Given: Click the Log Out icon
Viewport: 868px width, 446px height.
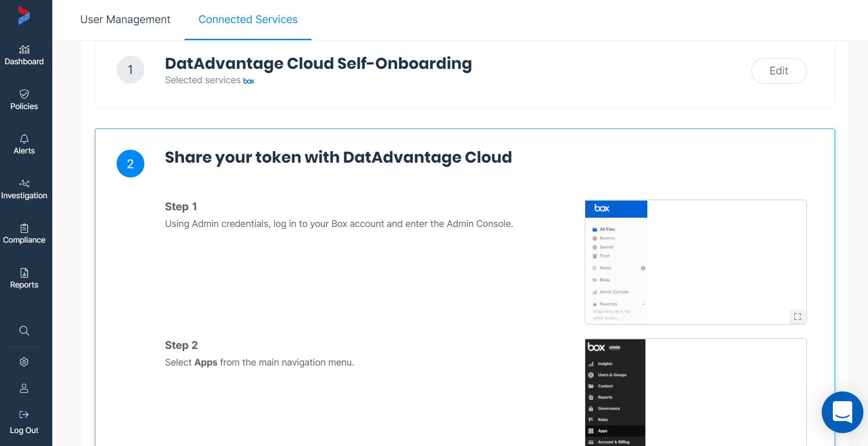Looking at the screenshot, I should pyautogui.click(x=24, y=415).
